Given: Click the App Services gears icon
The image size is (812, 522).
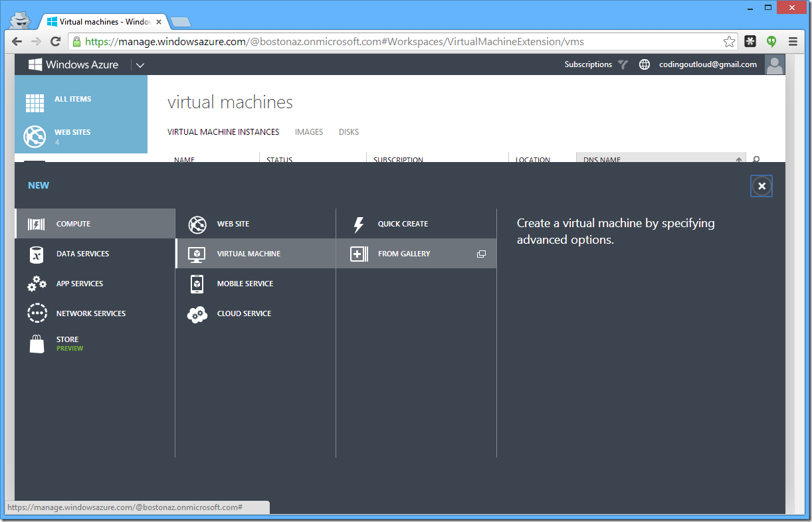Looking at the screenshot, I should [x=37, y=284].
